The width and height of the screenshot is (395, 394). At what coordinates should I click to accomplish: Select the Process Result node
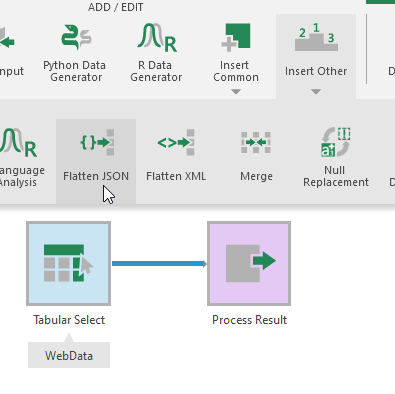[x=249, y=263]
